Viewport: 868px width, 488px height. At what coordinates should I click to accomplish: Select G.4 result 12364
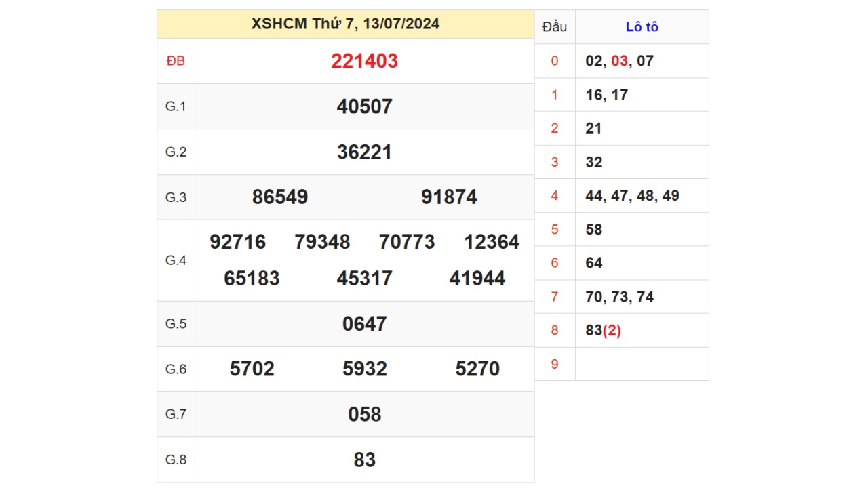click(492, 242)
